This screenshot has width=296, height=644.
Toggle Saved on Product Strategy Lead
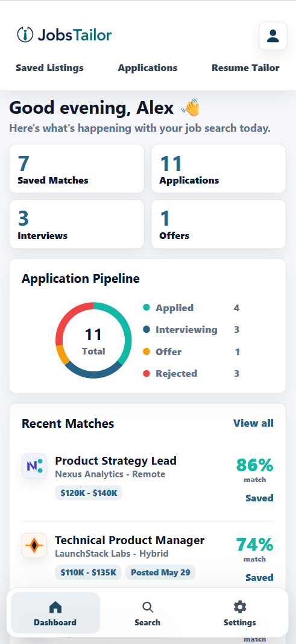(x=259, y=498)
